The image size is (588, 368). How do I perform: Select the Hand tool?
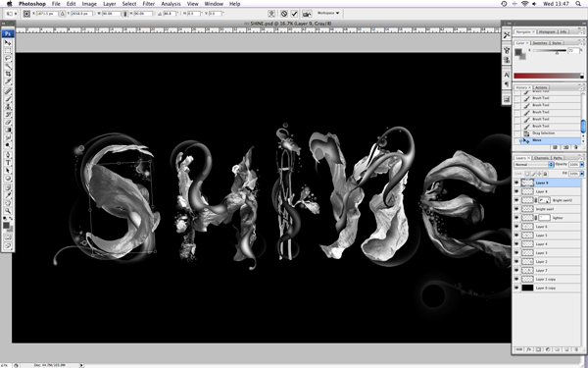[x=8, y=203]
